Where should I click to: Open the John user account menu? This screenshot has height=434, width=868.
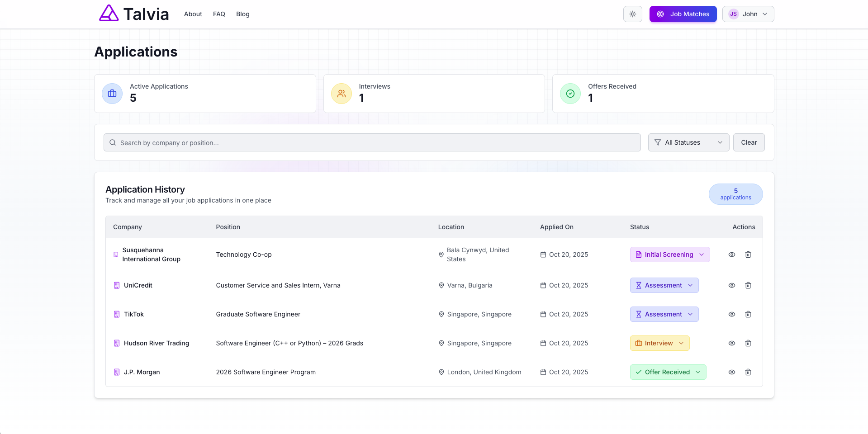(748, 14)
